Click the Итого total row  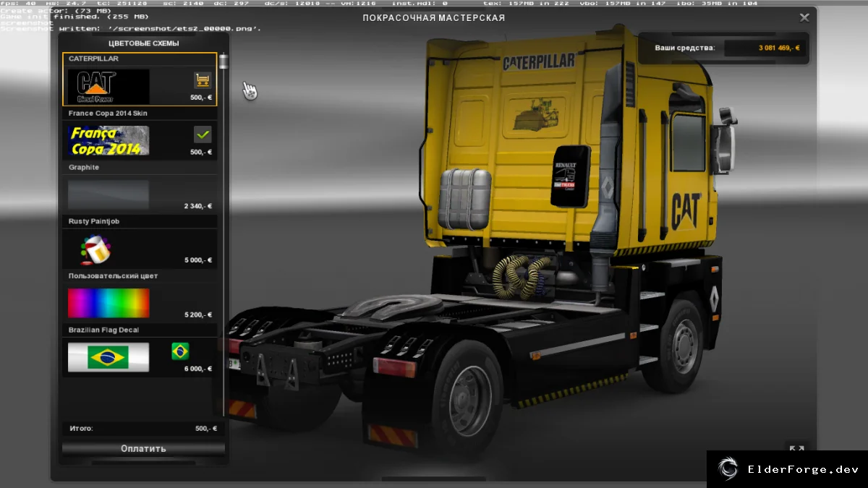[x=143, y=429]
